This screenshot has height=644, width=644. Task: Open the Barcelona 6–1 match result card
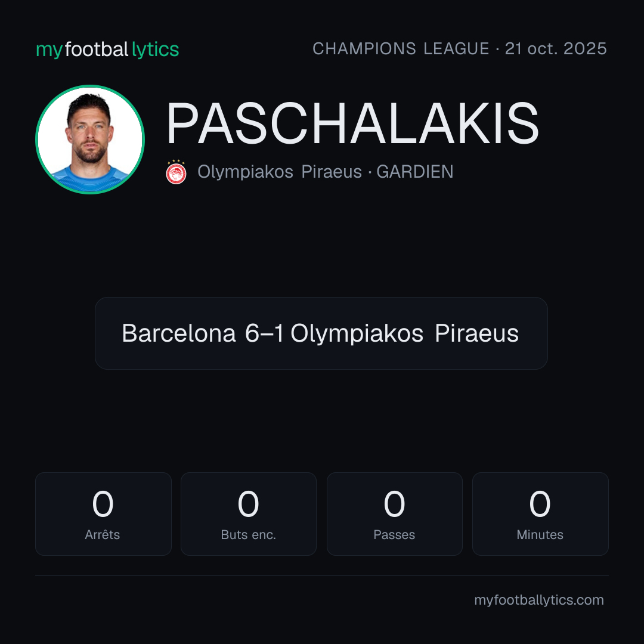point(321,333)
